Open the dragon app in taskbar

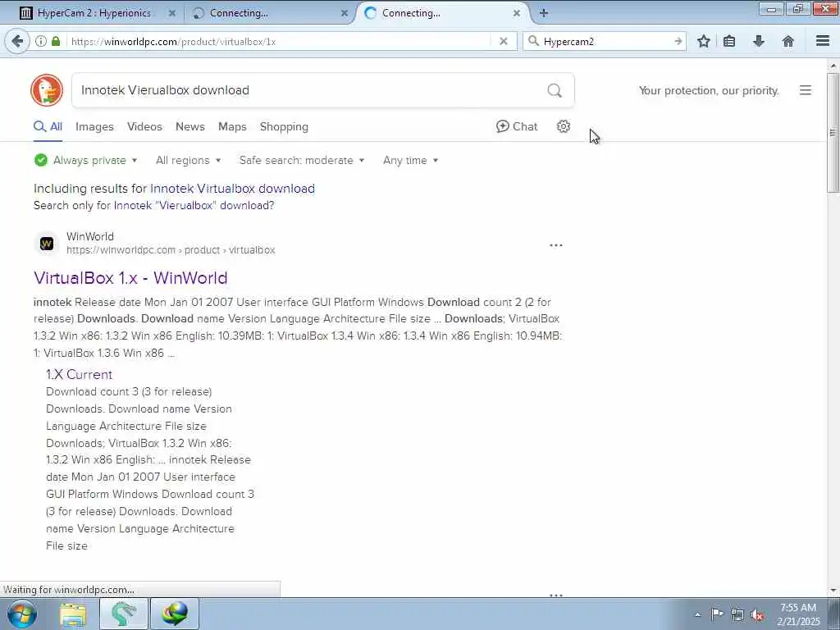[123, 614]
